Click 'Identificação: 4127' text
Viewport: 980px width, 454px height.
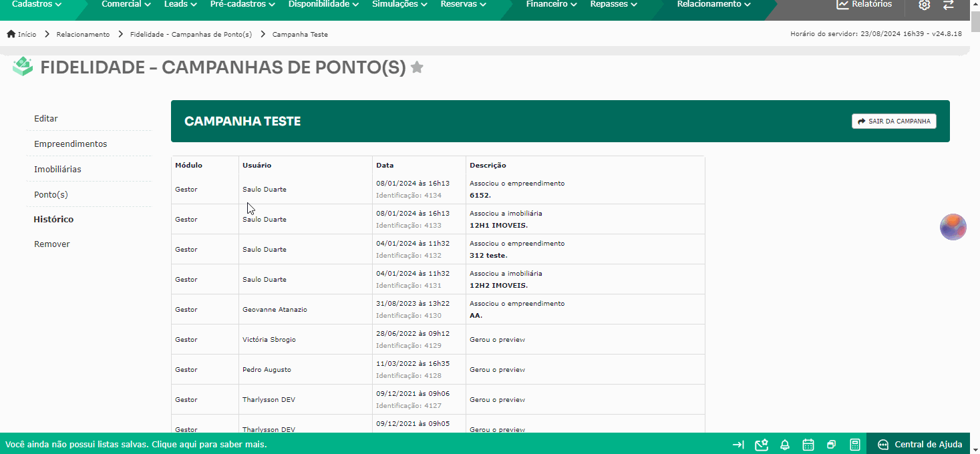409,406
